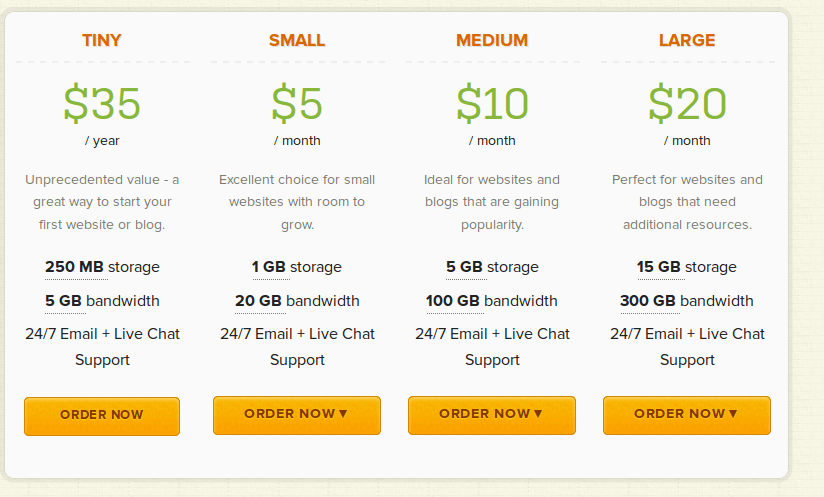The height and width of the screenshot is (497, 824).
Task: Click the $35 per year price
Action: click(102, 103)
